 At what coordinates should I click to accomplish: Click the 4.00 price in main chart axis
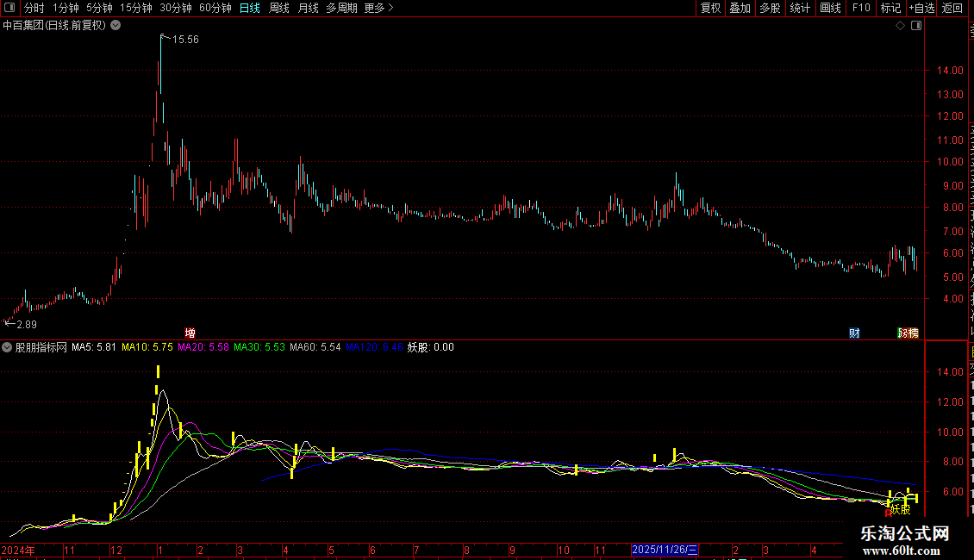[952, 299]
